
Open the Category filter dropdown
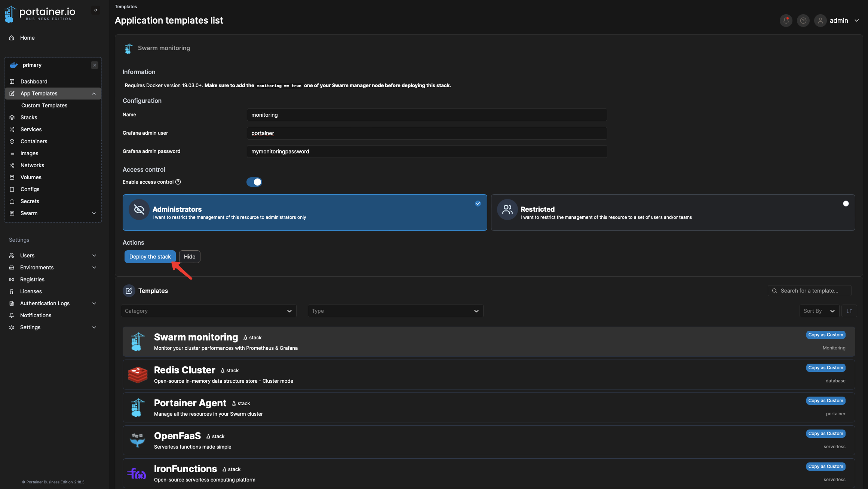coord(209,311)
